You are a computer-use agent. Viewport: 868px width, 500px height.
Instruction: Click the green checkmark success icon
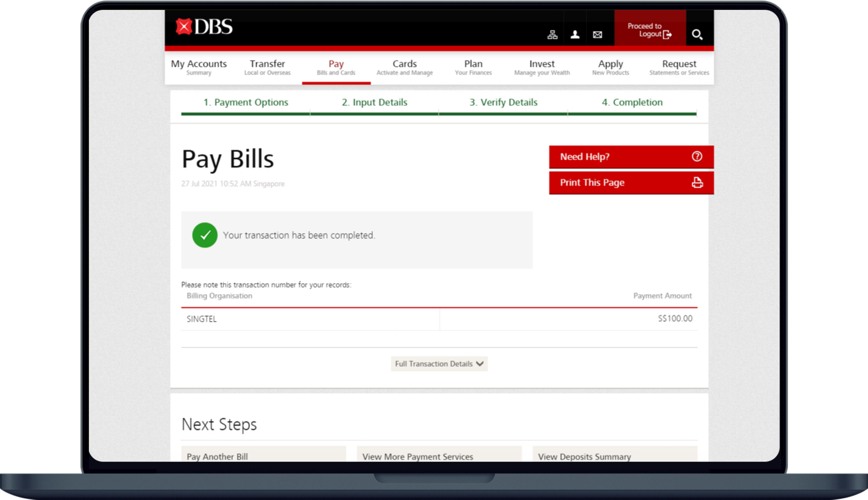(205, 235)
